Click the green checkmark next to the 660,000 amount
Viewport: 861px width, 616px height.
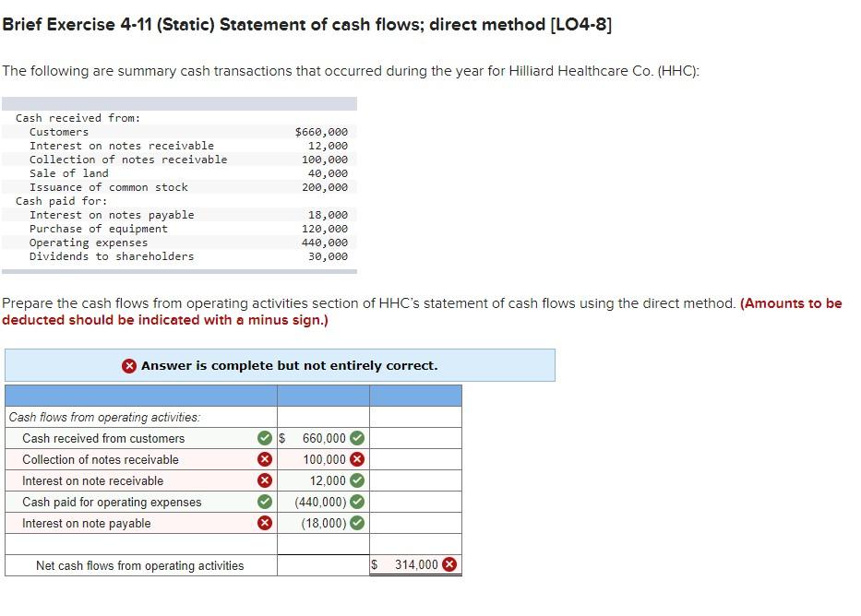pyautogui.click(x=355, y=438)
